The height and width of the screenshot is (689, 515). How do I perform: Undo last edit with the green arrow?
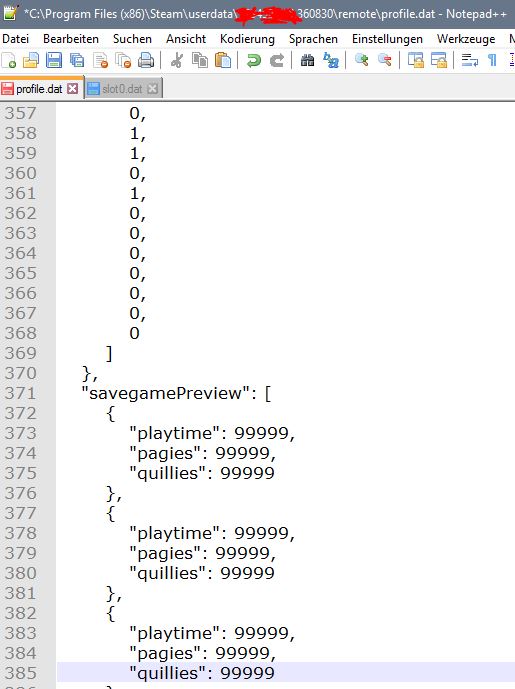click(x=254, y=60)
